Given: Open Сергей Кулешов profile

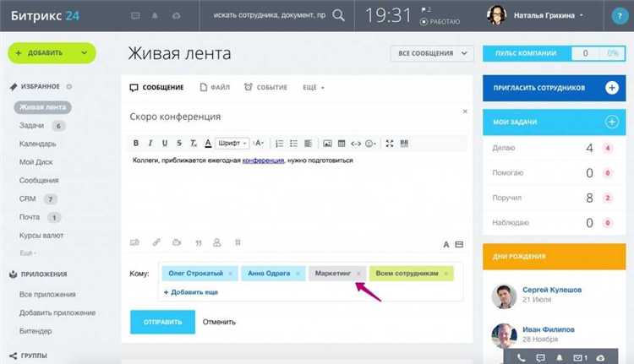Looking at the screenshot, I should pos(552,290).
